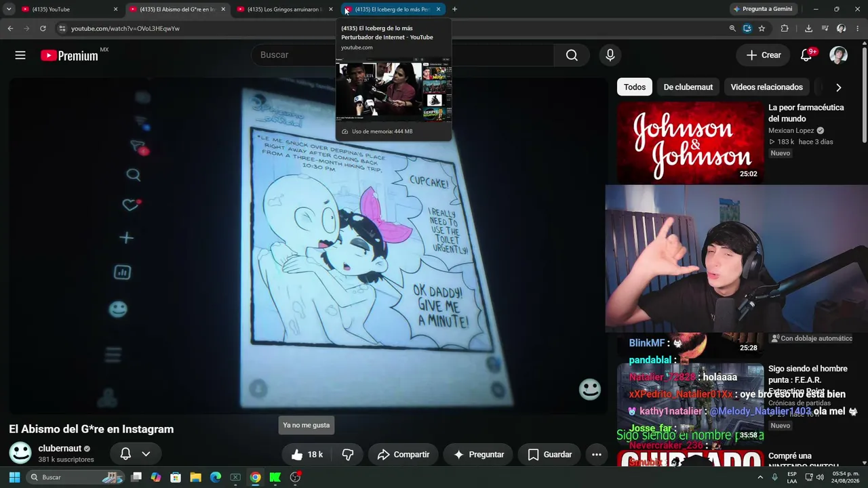Switch to 'Los Gringos arruinaron' tab
Screen dimensions: 868x488
[x=283, y=9]
